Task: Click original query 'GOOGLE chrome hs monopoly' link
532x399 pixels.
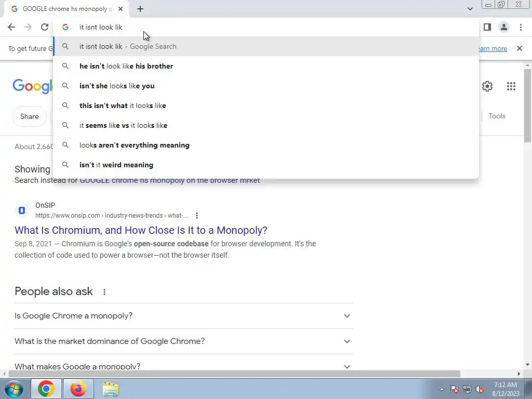Action: (x=170, y=180)
